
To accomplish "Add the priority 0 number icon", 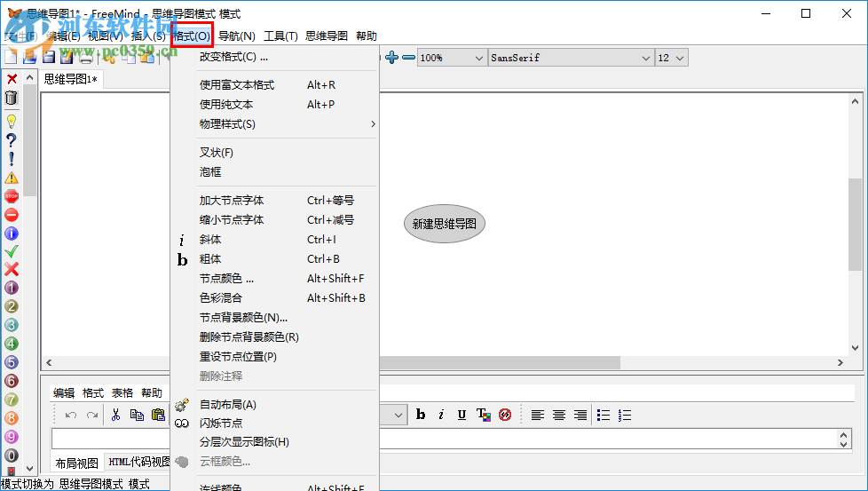I will pos(12,455).
